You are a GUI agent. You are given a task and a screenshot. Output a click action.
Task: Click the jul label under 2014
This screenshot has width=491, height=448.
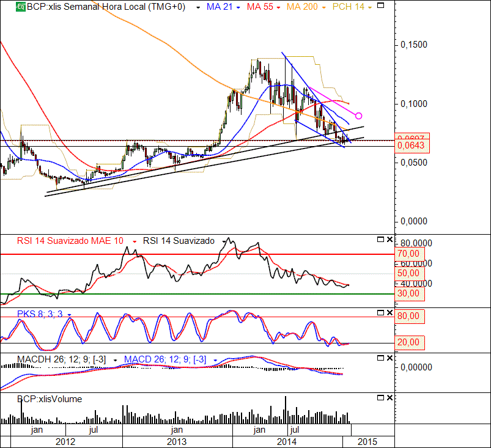coord(294,430)
